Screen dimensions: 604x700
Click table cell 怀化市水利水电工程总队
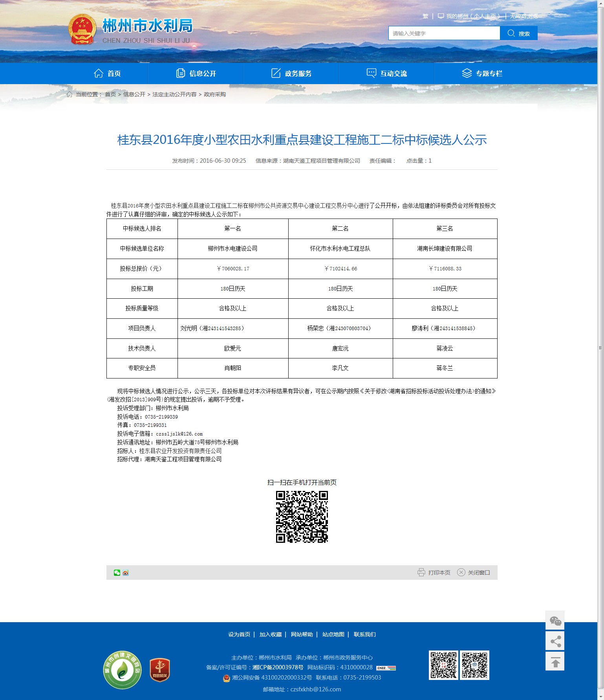340,248
